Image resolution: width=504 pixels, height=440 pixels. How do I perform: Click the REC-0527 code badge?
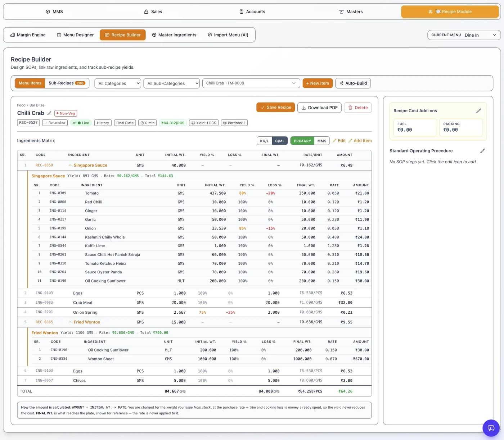[28, 123]
